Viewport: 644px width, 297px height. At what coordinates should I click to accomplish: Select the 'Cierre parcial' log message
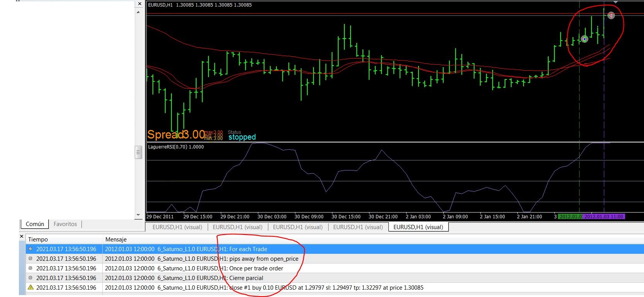(x=184, y=278)
